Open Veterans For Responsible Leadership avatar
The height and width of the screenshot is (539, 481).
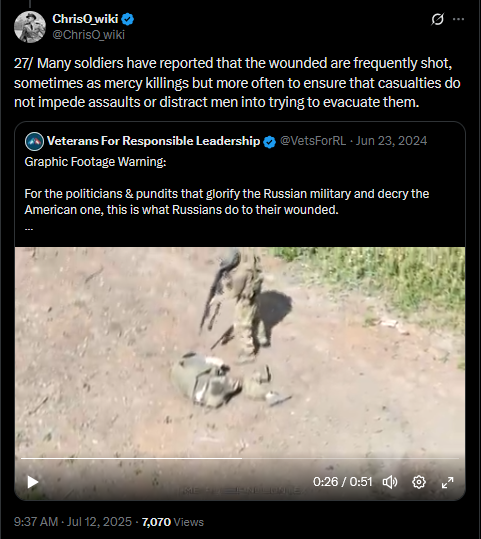[34, 141]
